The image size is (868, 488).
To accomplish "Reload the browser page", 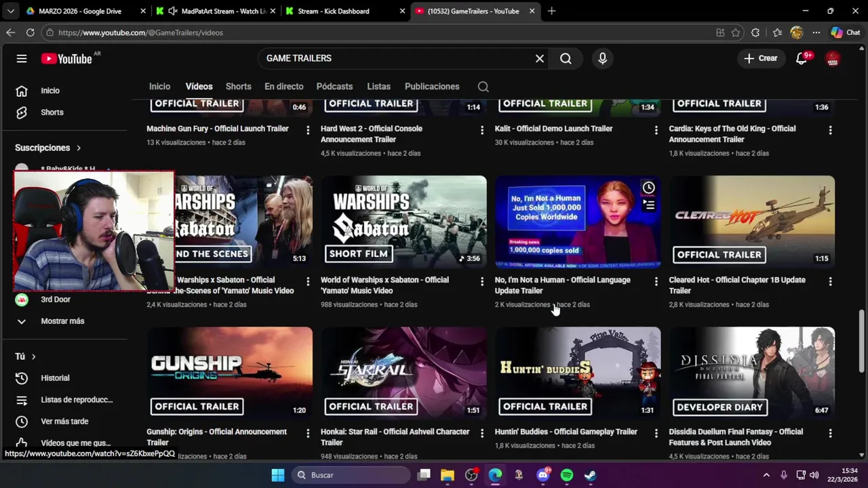I will click(x=30, y=33).
